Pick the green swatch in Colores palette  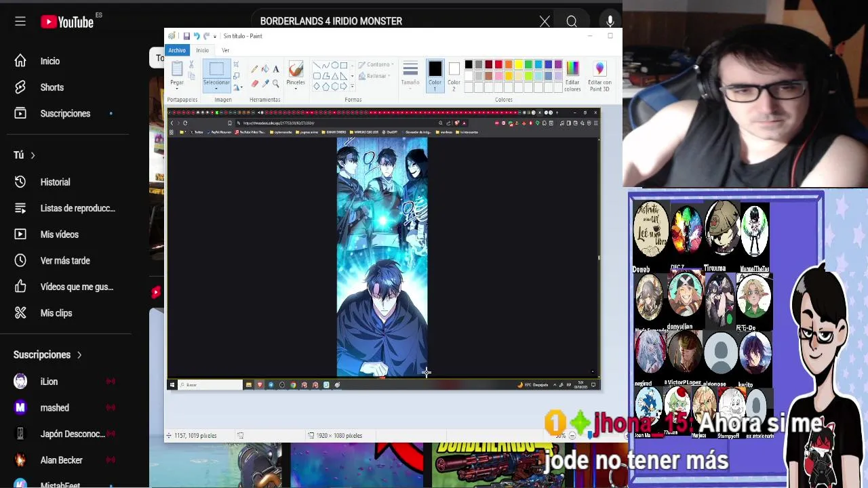pos(528,64)
